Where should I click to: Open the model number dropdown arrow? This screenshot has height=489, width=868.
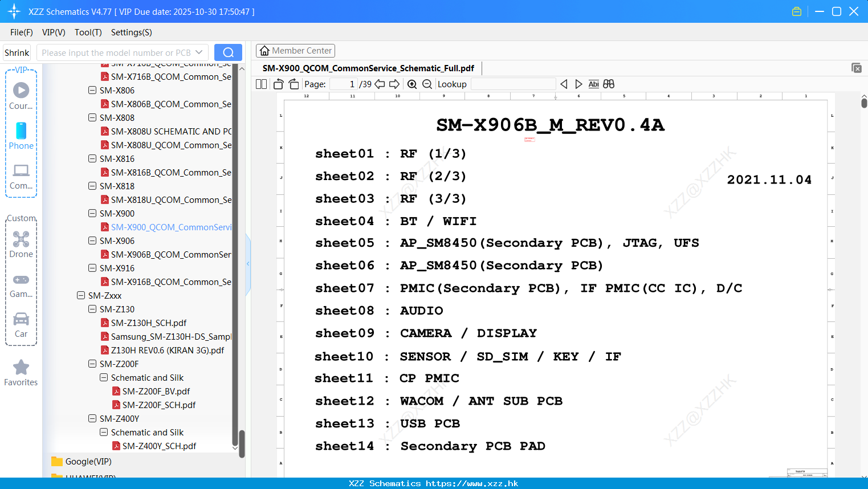tap(199, 52)
